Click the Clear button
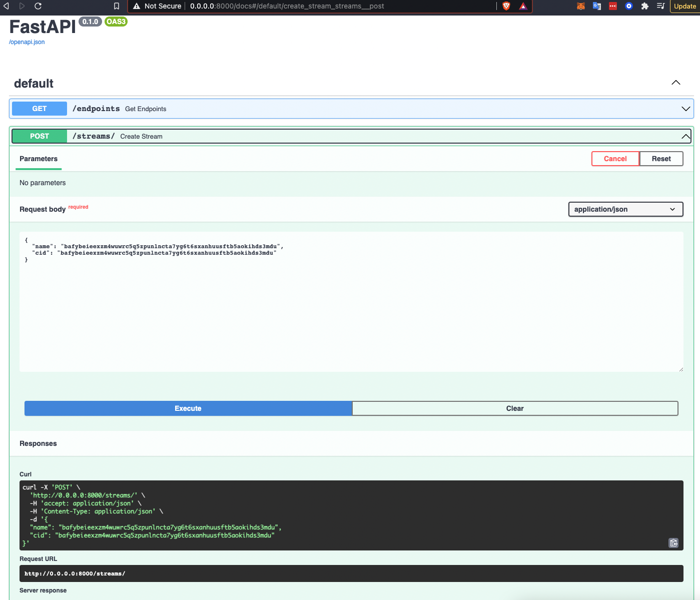Screen dimensions: 700x600 pyautogui.click(x=515, y=408)
